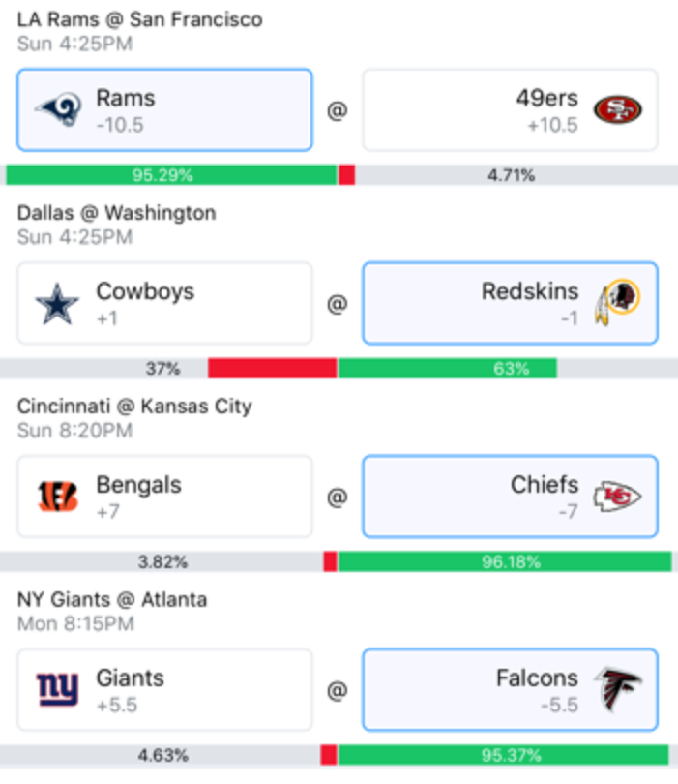Click the 49ers team logo

tap(617, 109)
